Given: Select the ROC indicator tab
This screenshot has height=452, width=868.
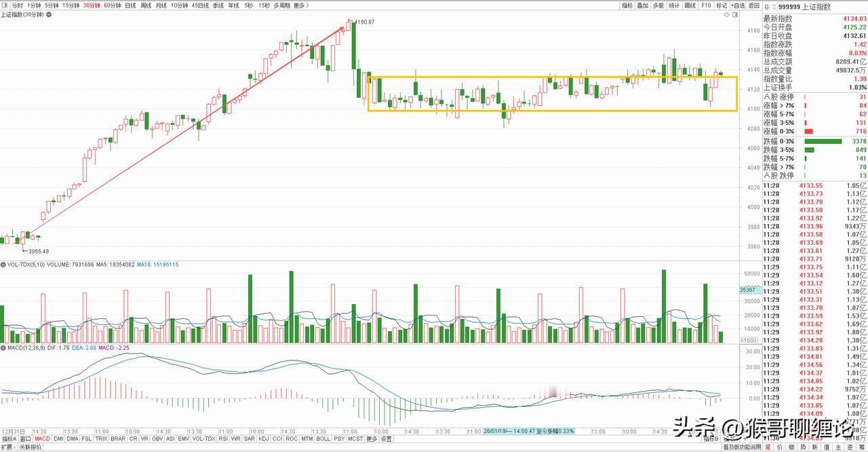Looking at the screenshot, I should [292, 438].
